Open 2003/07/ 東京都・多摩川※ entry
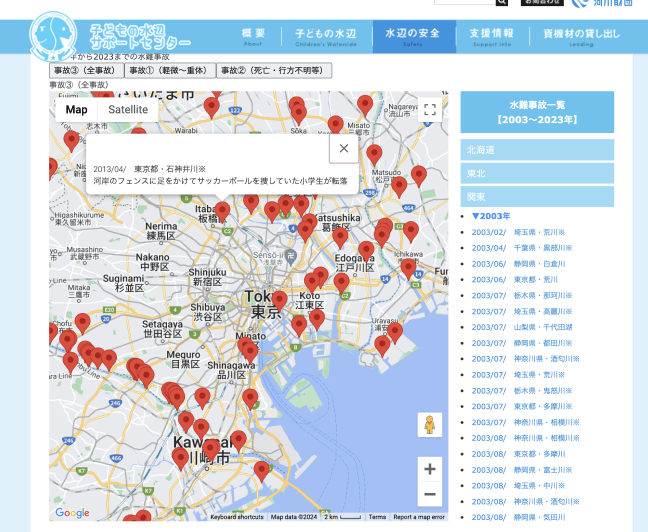The height and width of the screenshot is (532, 648). (x=522, y=406)
